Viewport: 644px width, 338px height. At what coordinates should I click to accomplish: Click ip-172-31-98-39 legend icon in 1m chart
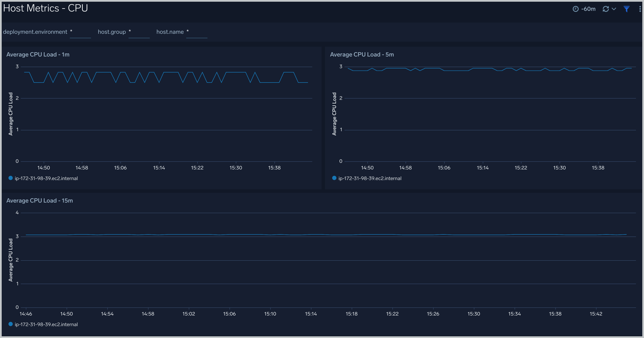(x=10, y=178)
